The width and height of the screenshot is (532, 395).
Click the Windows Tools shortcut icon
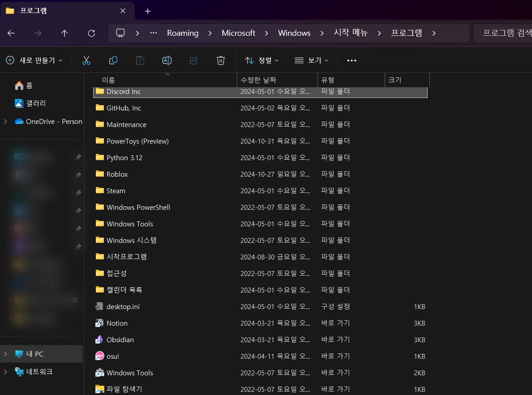[x=99, y=373]
